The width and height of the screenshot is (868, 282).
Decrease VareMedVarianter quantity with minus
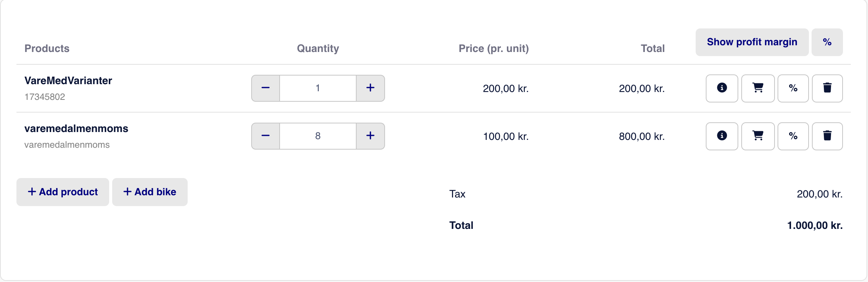coord(265,88)
